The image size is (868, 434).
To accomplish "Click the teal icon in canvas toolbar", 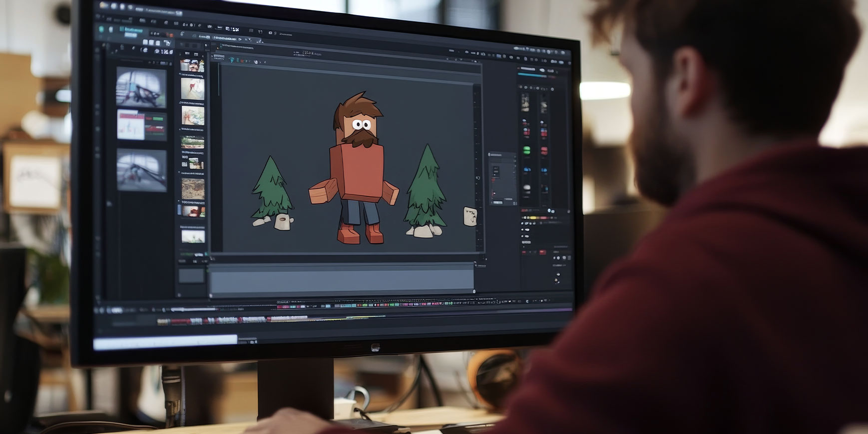I will point(231,60).
